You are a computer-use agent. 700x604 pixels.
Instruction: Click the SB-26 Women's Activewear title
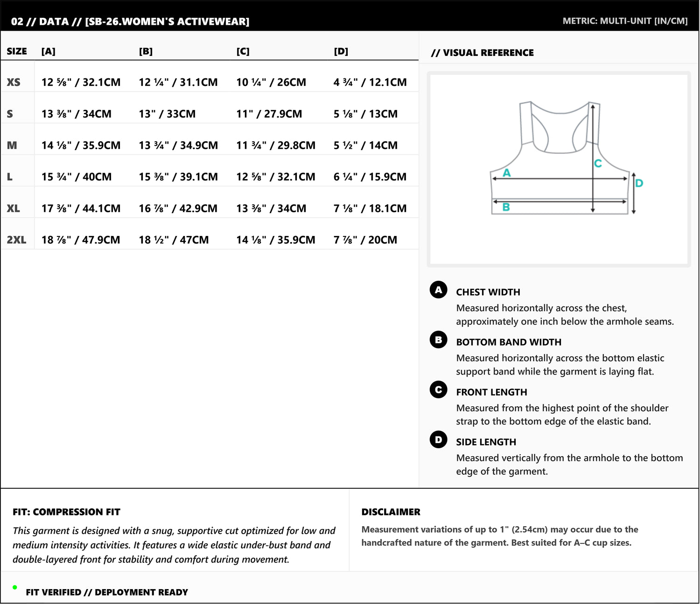click(x=130, y=21)
